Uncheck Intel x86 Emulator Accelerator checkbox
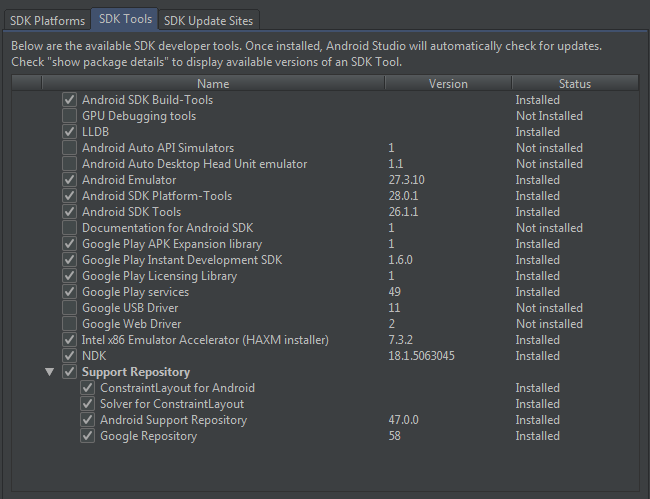Image resolution: width=650 pixels, height=499 pixels. coord(69,340)
